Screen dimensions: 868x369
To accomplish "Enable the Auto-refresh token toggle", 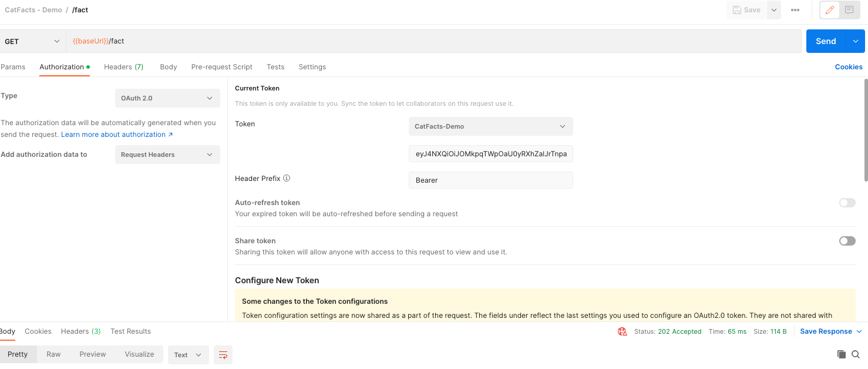I will click(847, 203).
